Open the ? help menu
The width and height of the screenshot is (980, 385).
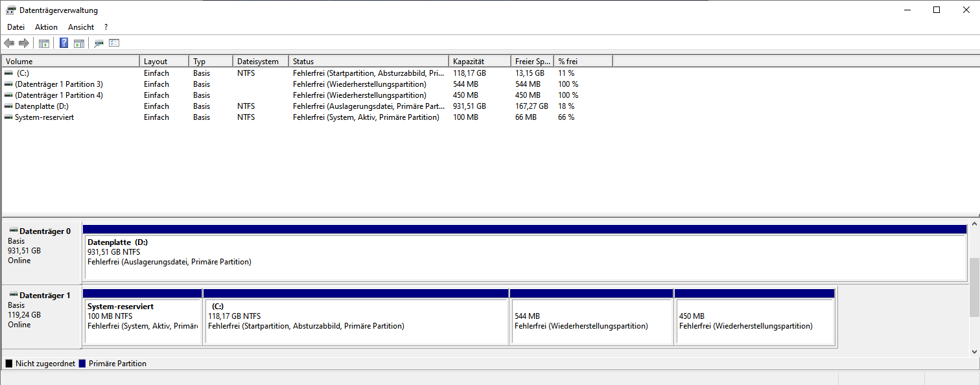tap(106, 27)
